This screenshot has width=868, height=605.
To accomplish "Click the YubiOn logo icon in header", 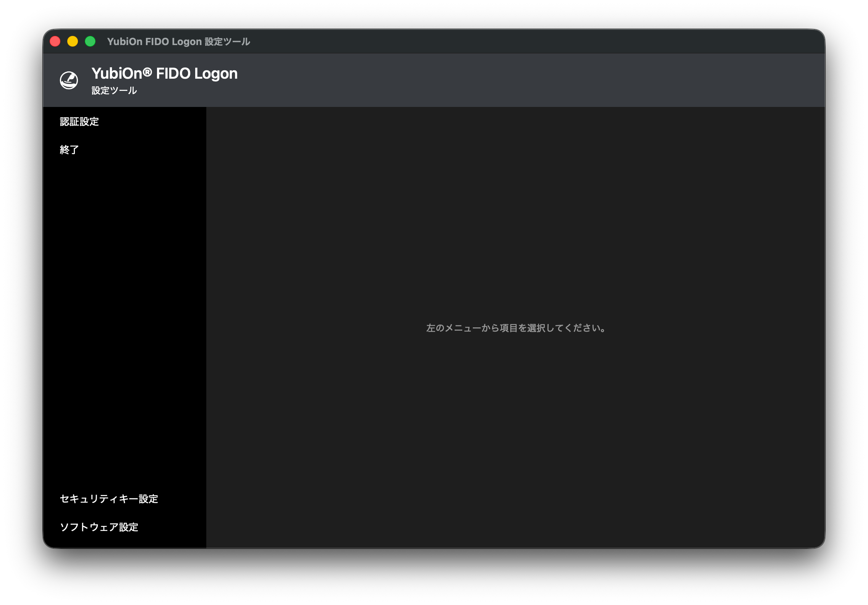I will [69, 80].
